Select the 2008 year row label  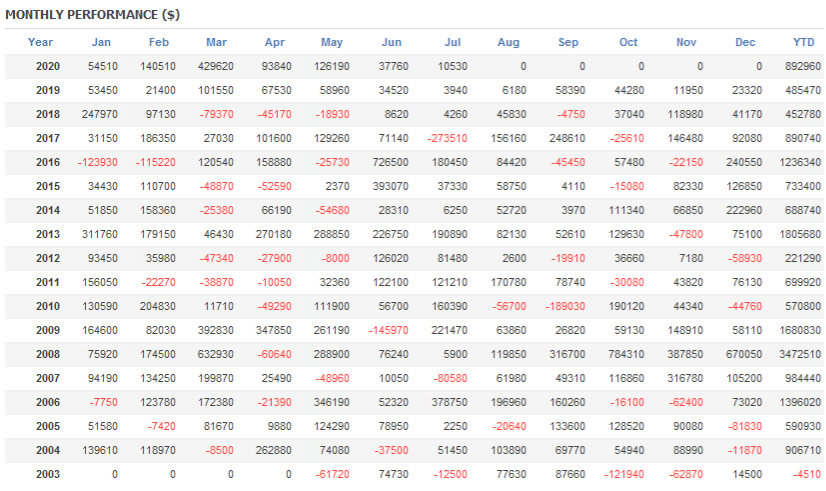click(48, 354)
